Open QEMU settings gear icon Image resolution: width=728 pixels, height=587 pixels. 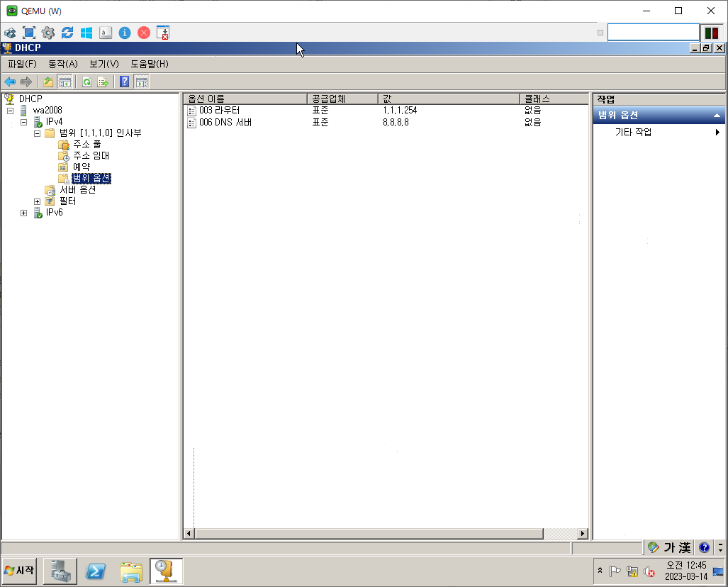pyautogui.click(x=48, y=33)
